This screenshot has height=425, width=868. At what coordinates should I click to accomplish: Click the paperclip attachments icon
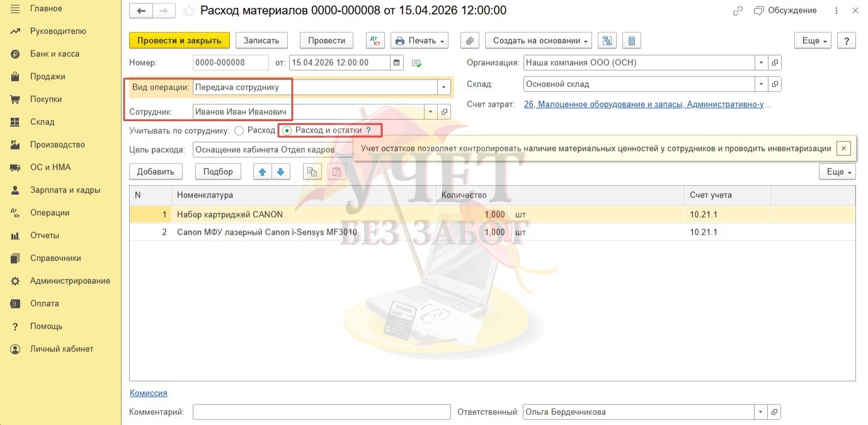pos(469,40)
